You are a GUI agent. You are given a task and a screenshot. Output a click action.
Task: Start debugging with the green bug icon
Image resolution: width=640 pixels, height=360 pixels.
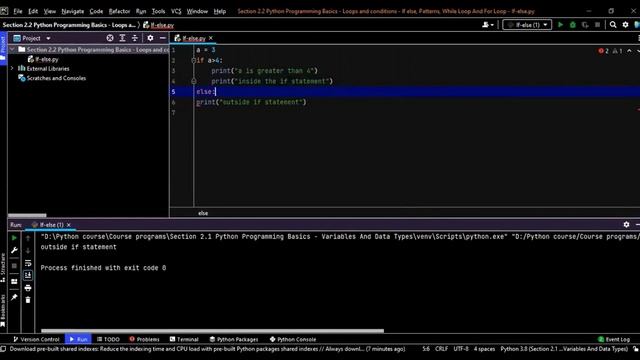(573, 25)
